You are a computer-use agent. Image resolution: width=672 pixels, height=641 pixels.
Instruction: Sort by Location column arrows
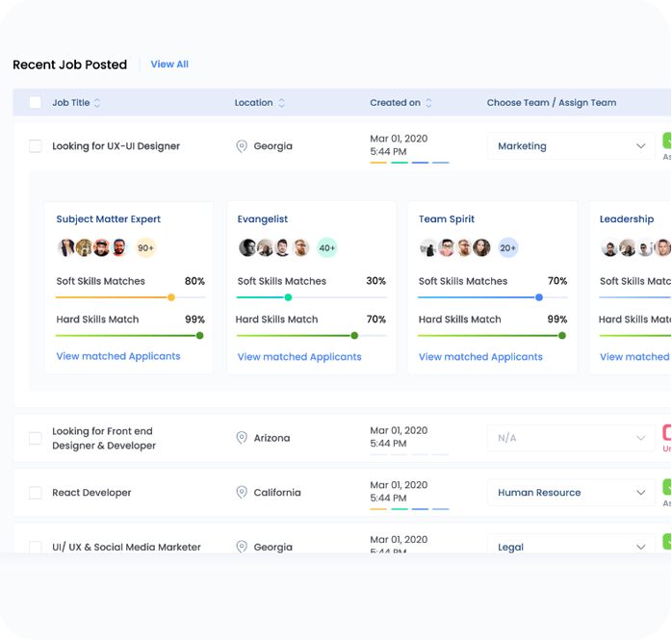point(281,103)
